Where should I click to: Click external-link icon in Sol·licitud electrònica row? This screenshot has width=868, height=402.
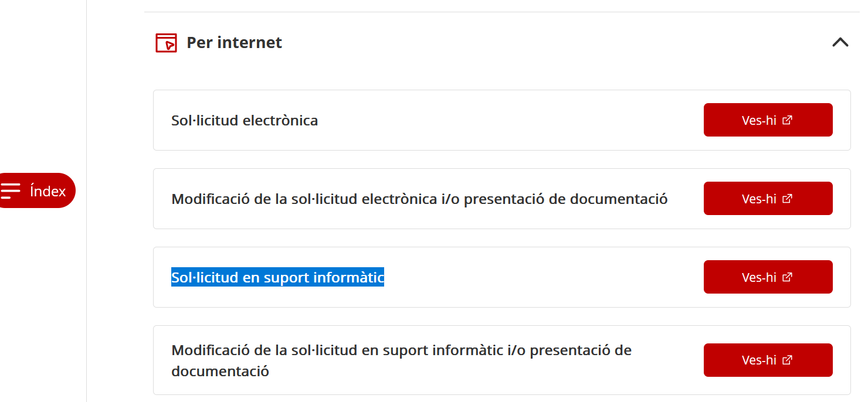788,120
